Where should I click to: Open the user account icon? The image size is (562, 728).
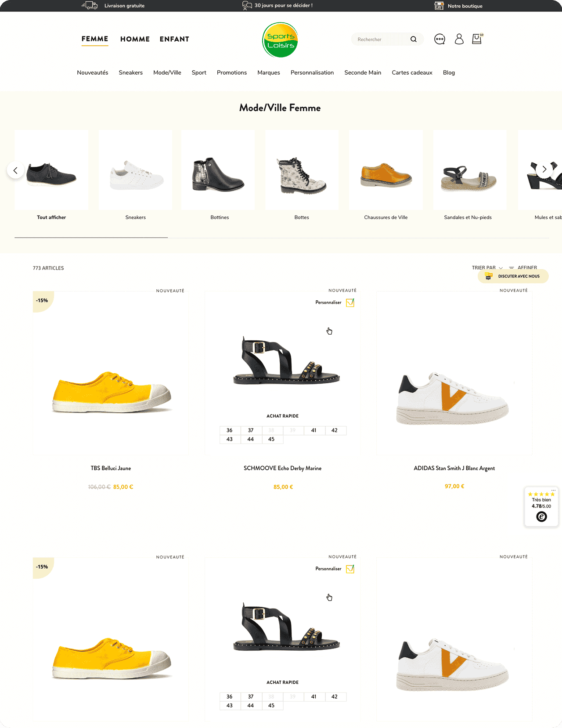point(459,39)
